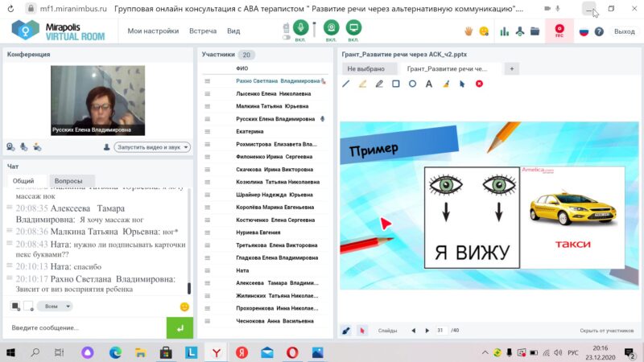This screenshot has width=644, height=362.
Task: Click the person icon beside Запустить видео
Action: tap(106, 147)
